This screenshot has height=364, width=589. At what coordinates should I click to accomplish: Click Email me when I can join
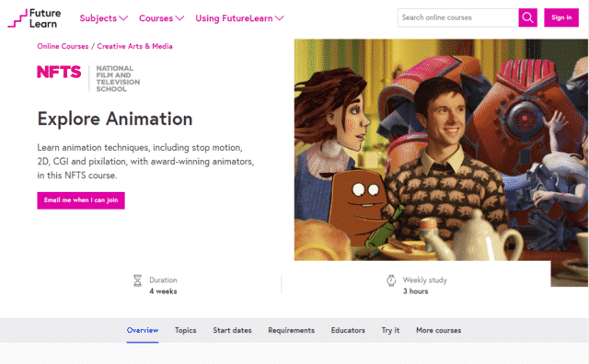coord(81,200)
